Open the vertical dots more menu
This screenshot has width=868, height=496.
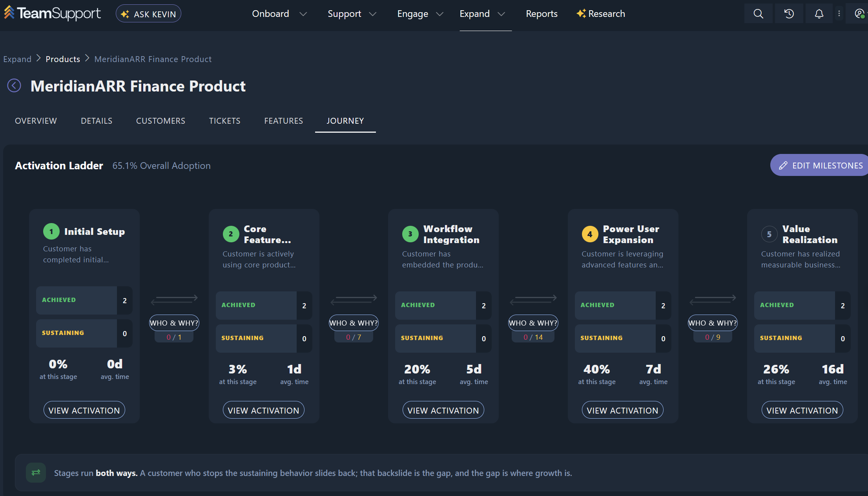point(839,14)
